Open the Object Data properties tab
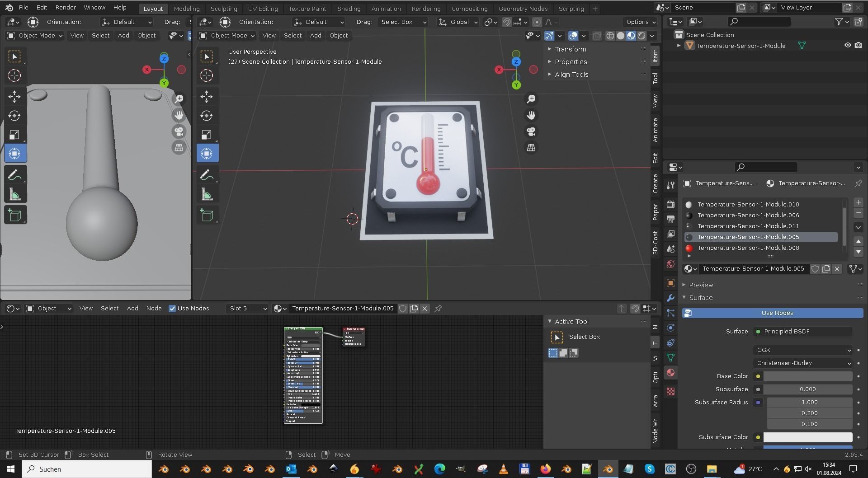This screenshot has height=478, width=868. pos(670,357)
